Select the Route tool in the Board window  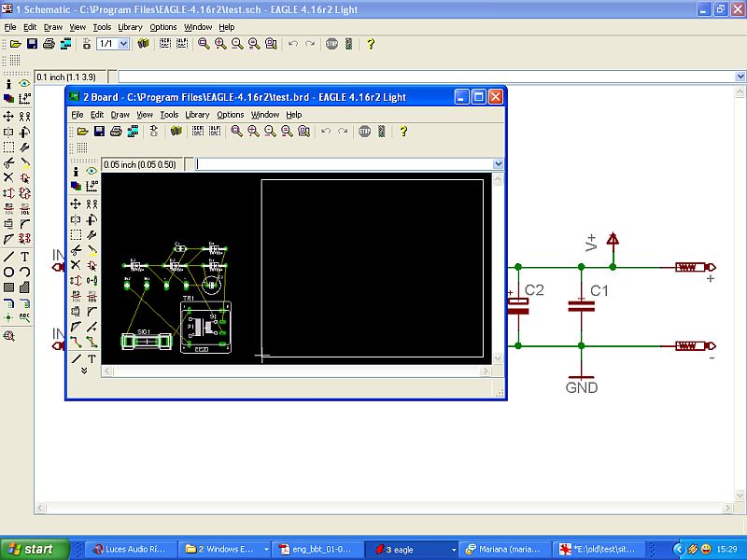[x=76, y=342]
